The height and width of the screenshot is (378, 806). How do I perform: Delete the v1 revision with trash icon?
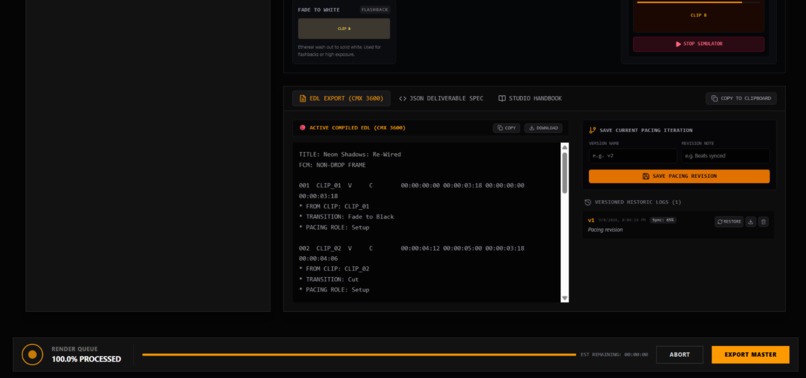pyautogui.click(x=763, y=222)
